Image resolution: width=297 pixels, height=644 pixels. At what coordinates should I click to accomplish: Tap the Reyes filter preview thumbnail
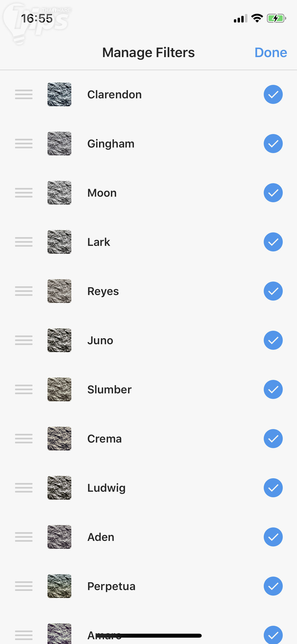point(59,291)
